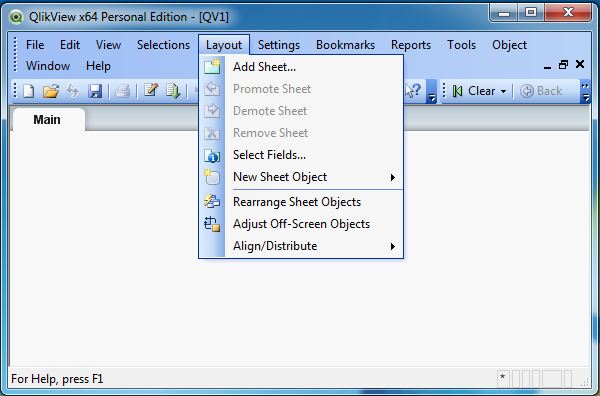Expand the Clear button dropdown arrow
Viewport: 600px width, 396px height.
(x=504, y=91)
